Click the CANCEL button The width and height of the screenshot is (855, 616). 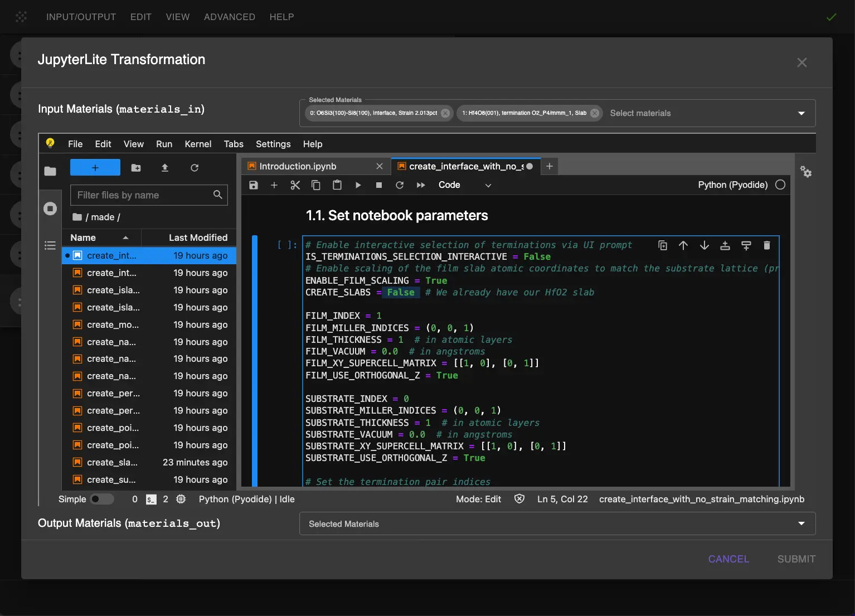click(728, 559)
